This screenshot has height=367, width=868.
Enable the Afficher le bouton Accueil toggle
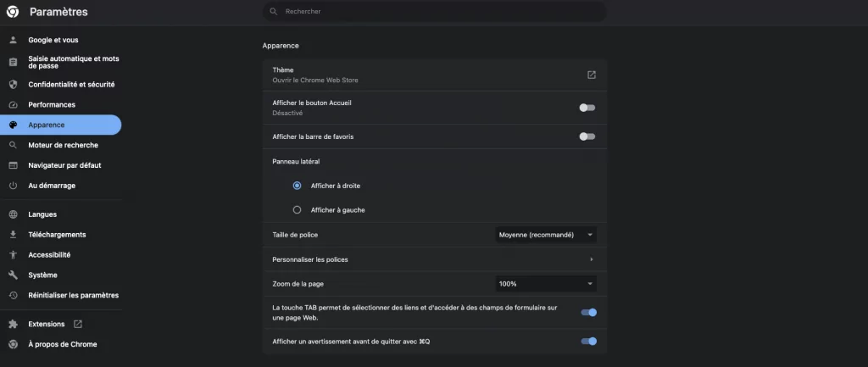tap(587, 108)
